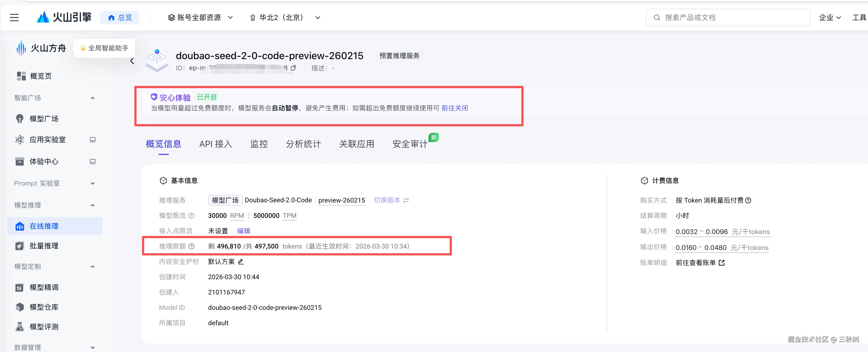Switch to the API 接入 tab
This screenshot has width=868, height=352.
(x=216, y=144)
